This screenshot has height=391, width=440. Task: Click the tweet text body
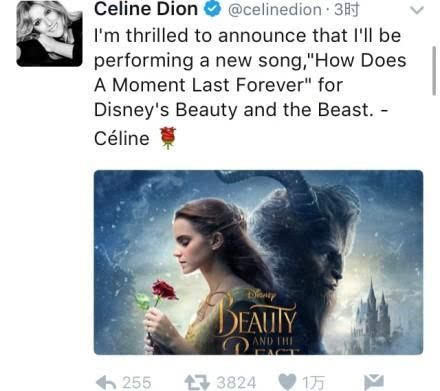coord(250,85)
